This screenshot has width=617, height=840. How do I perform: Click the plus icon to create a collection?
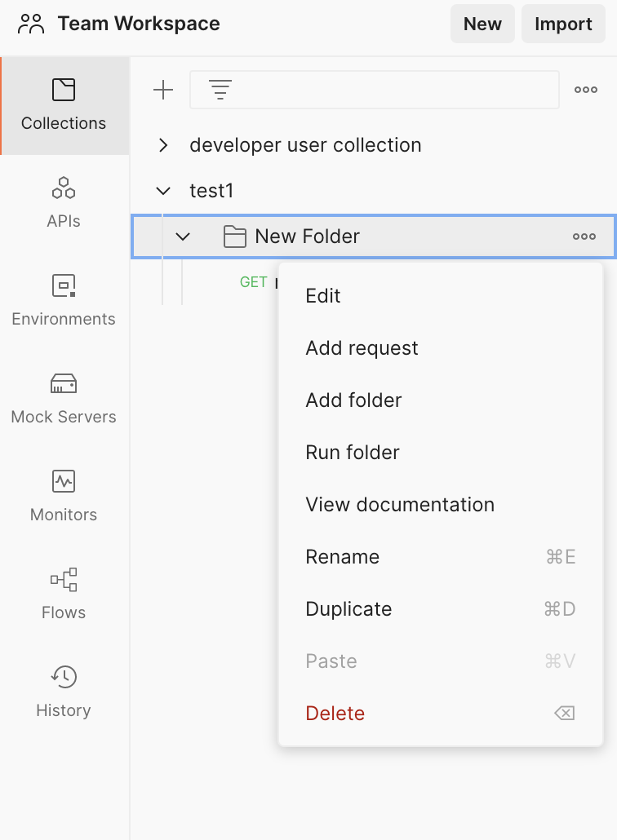click(x=162, y=90)
